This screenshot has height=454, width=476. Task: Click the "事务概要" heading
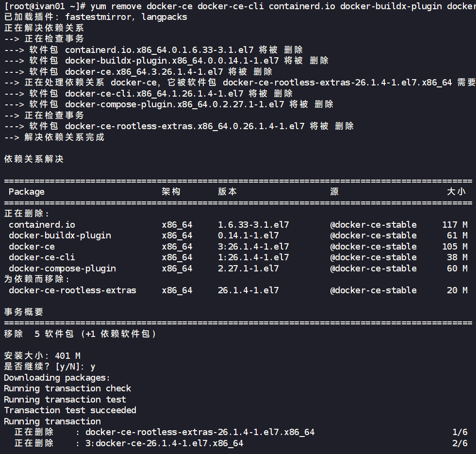click(x=24, y=312)
